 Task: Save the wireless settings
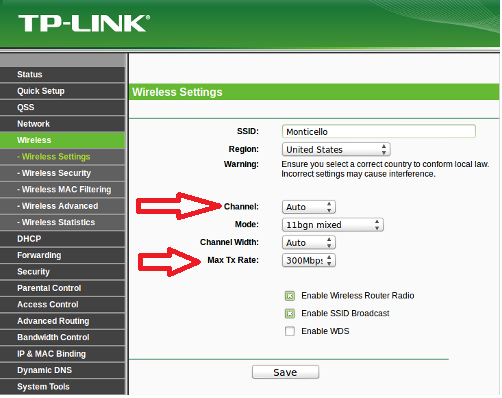[x=285, y=372]
